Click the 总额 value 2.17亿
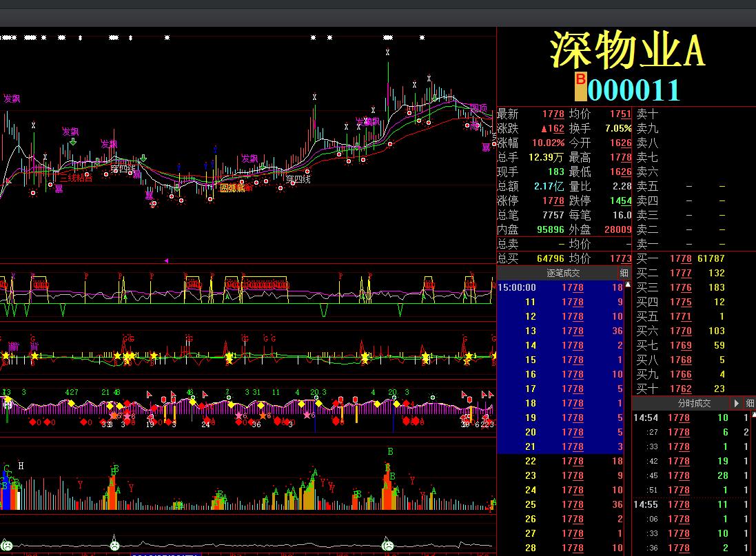The height and width of the screenshot is (556, 756). tap(549, 187)
